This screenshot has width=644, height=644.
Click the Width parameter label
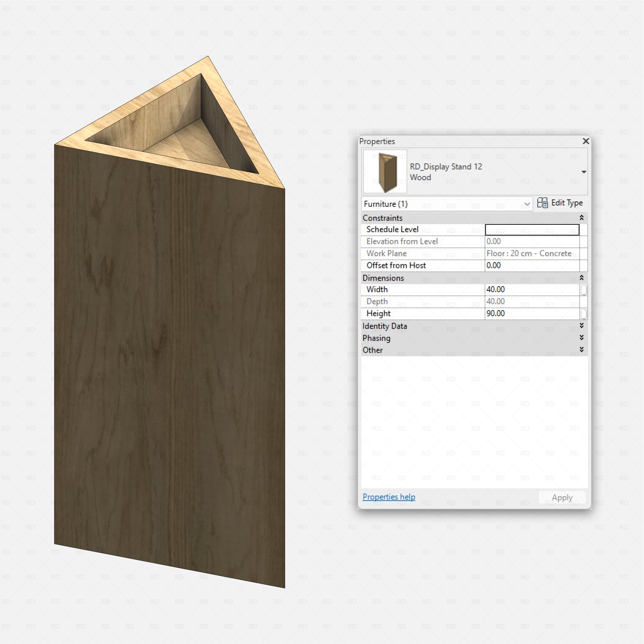(x=377, y=290)
